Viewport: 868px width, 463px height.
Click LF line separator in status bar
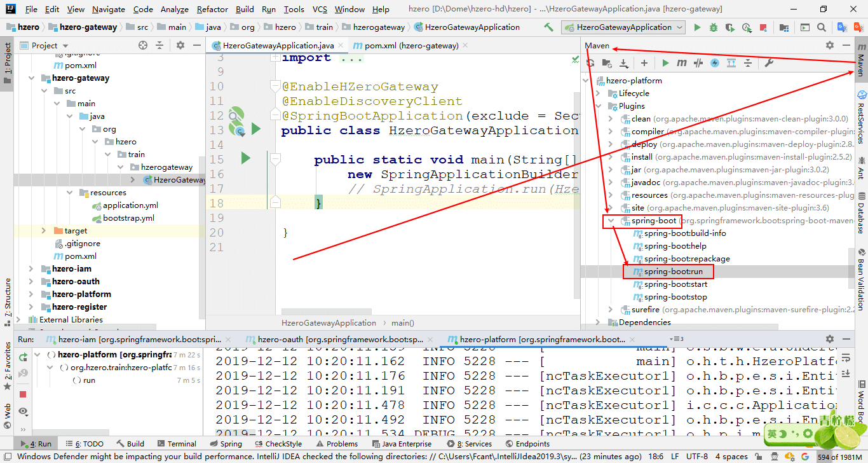(x=674, y=457)
